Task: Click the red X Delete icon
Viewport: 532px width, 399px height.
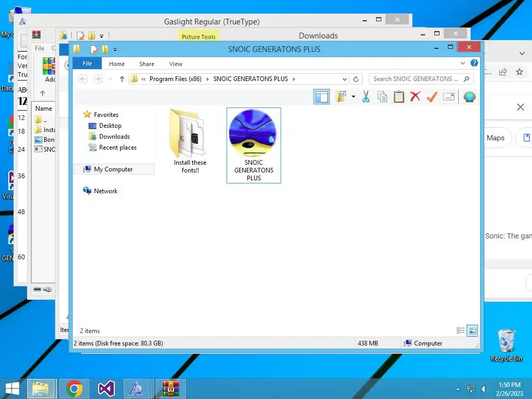Action: pos(415,97)
